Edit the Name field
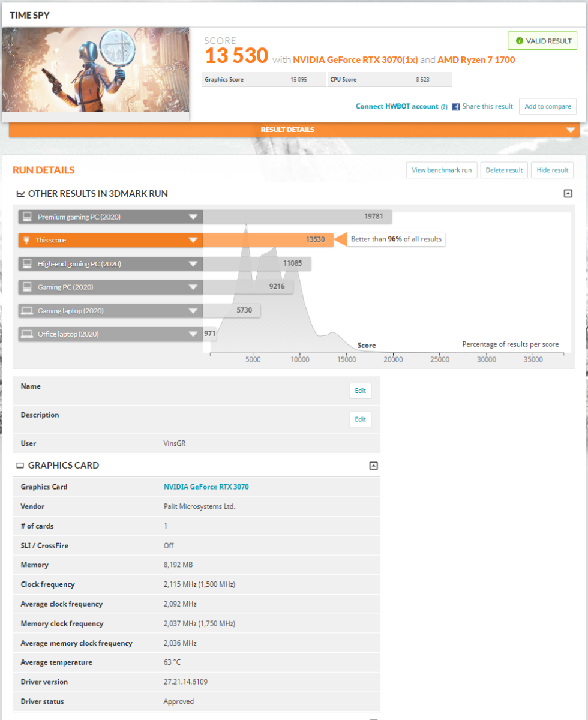 (360, 391)
